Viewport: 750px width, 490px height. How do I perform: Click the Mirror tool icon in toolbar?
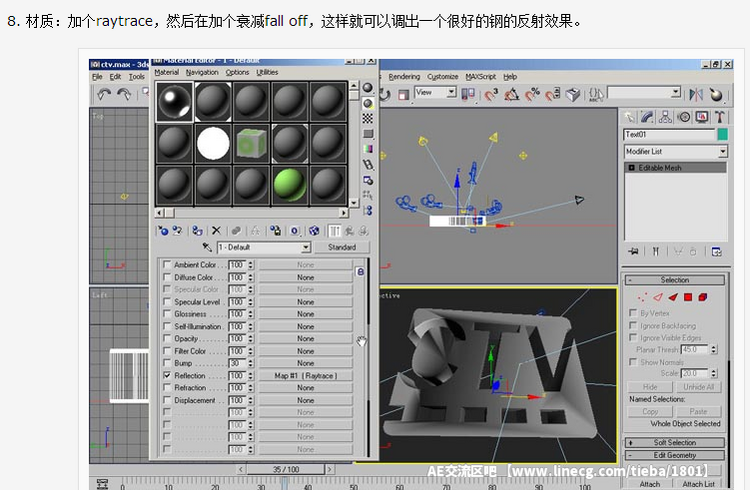pyautogui.click(x=696, y=94)
